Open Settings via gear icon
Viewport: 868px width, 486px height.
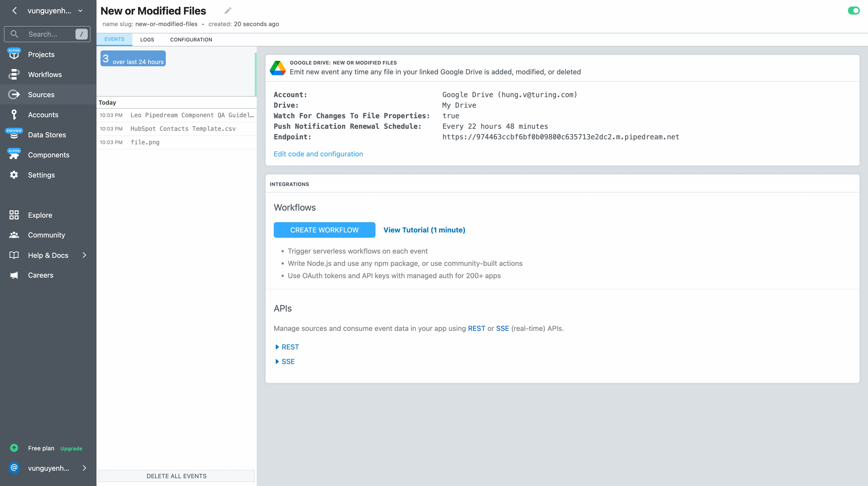point(14,175)
